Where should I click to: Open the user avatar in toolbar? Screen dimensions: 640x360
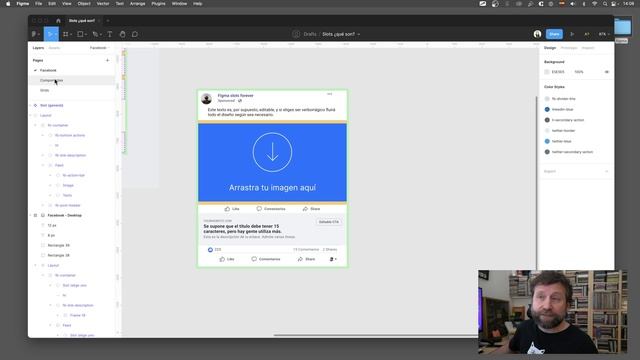point(537,34)
